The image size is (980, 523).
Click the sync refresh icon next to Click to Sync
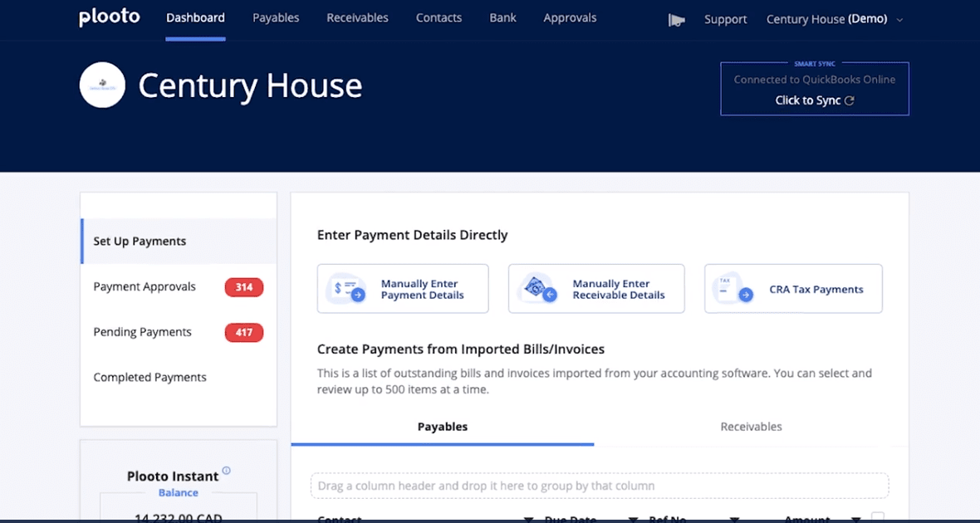(849, 100)
